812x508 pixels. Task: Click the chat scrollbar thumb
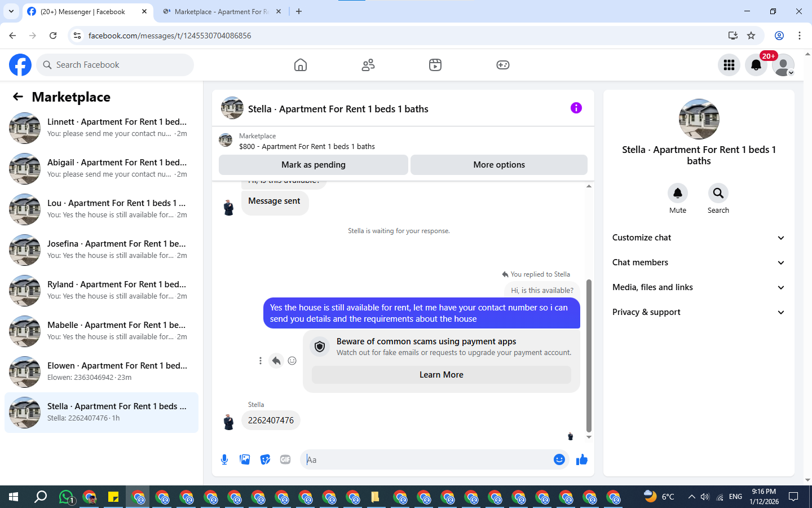[x=589, y=356]
